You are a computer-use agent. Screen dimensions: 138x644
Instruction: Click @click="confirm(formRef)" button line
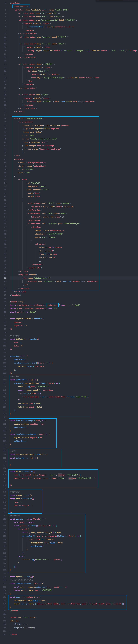(62, 281)
